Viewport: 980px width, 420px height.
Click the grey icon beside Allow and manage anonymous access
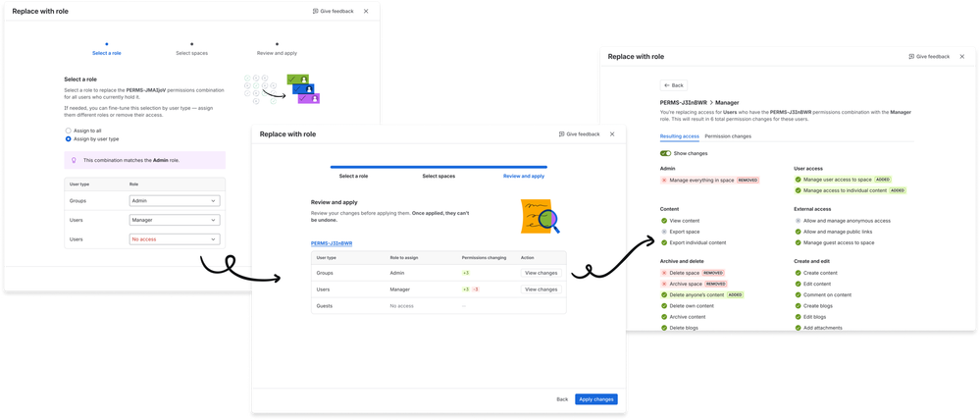tap(799, 221)
